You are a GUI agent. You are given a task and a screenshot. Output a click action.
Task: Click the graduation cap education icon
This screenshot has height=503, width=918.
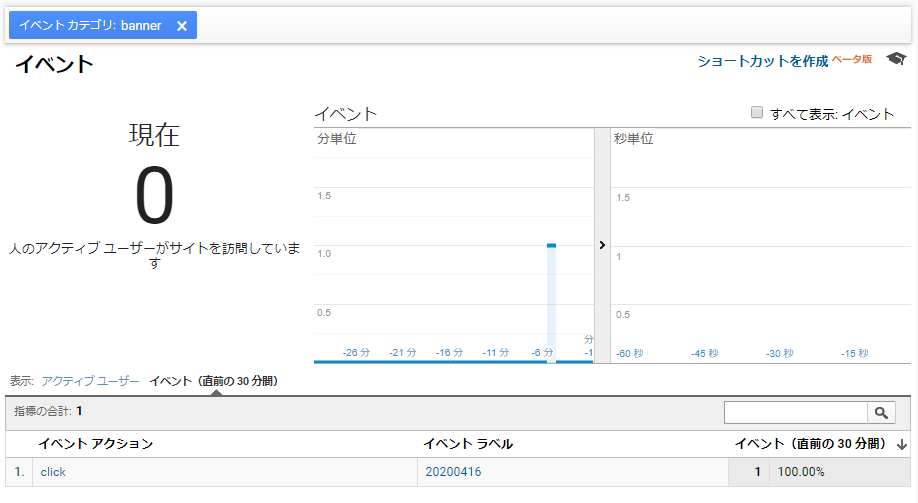coord(896,59)
